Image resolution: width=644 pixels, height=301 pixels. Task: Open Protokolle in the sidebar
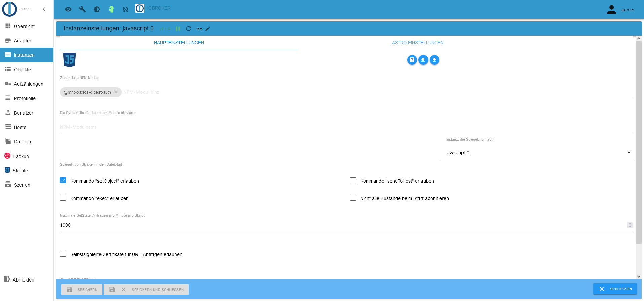27,98
